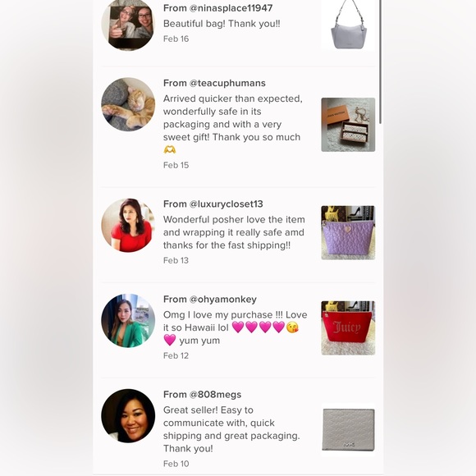The height and width of the screenshot is (476, 476).
Task: Open 808megs profile avatar
Action: coord(128,416)
